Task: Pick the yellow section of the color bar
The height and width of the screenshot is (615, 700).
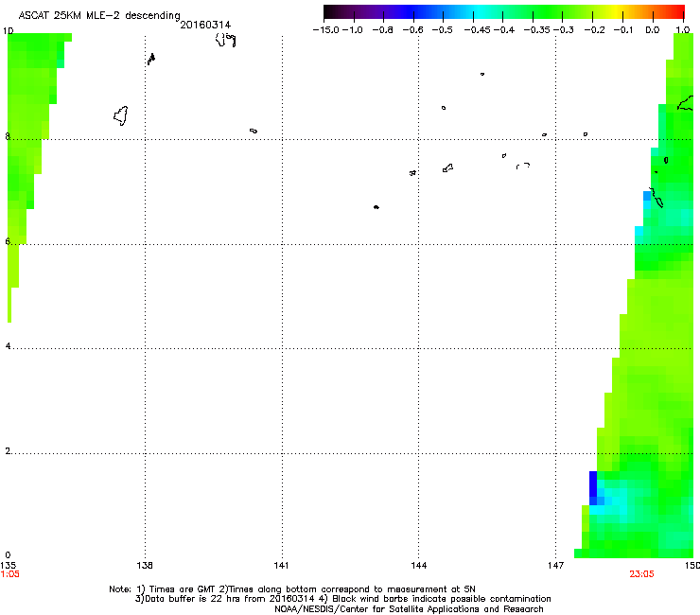Action: (616, 11)
